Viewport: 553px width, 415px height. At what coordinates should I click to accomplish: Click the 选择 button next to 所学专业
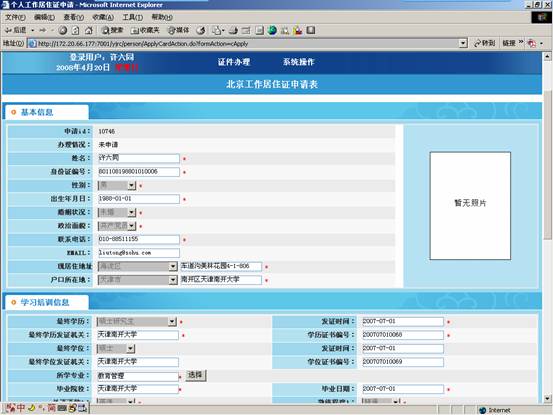196,375
